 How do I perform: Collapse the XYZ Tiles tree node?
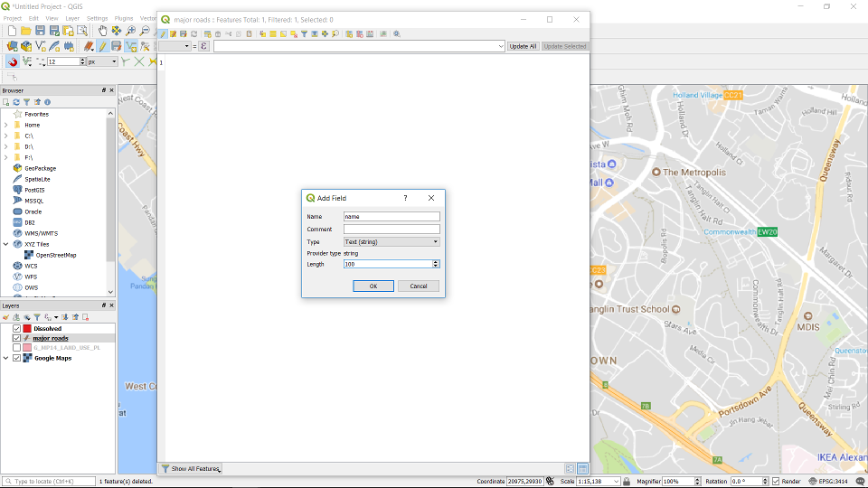pyautogui.click(x=5, y=244)
